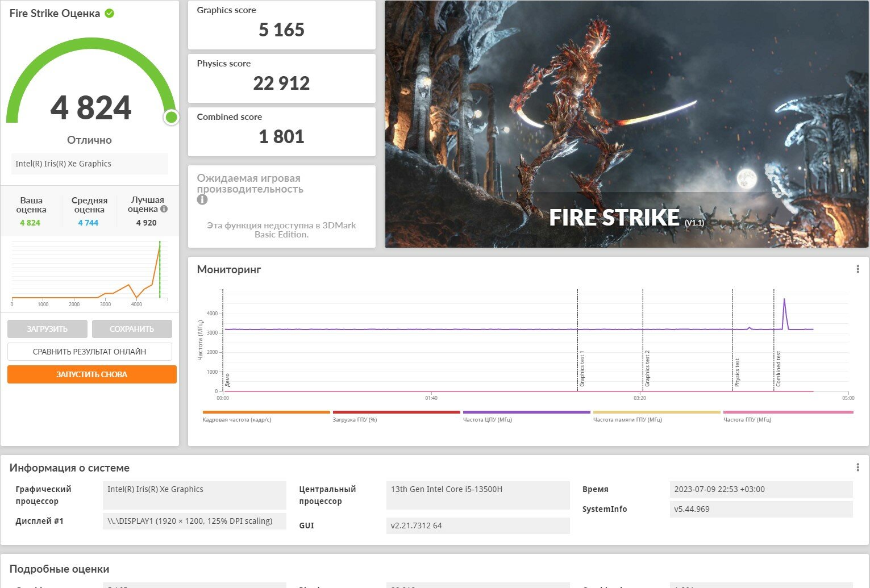This screenshot has height=588, width=870.
Task: Click the Fire Strike Оценка title
Action: pyautogui.click(x=55, y=13)
